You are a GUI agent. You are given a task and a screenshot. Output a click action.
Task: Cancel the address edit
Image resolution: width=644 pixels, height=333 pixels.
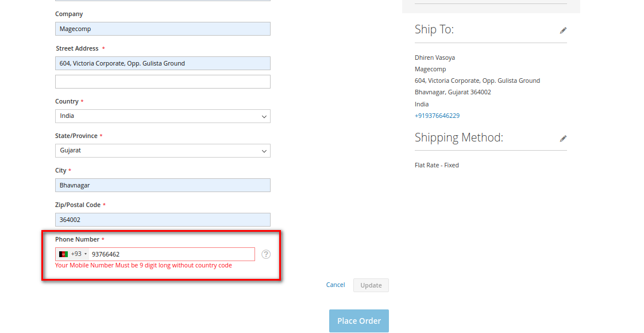point(336,285)
